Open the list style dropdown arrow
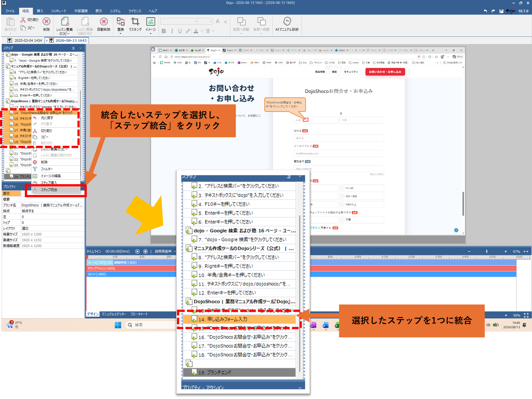 (213, 31)
